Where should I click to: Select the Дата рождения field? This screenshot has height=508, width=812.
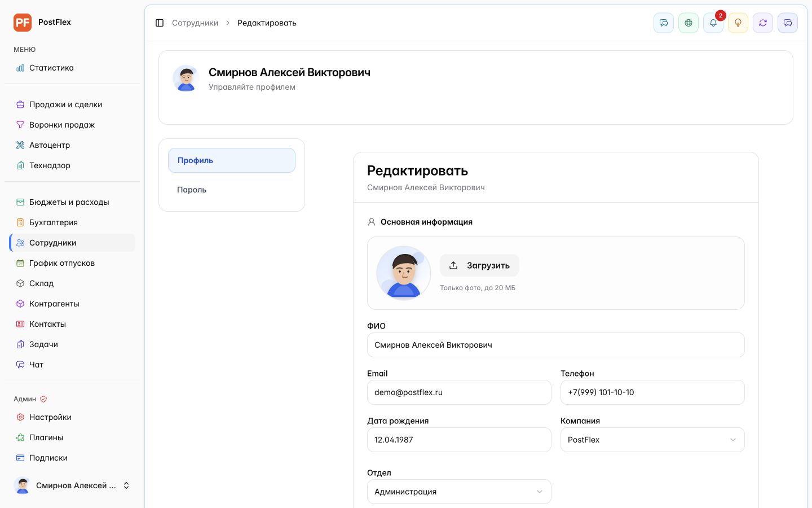(459, 440)
